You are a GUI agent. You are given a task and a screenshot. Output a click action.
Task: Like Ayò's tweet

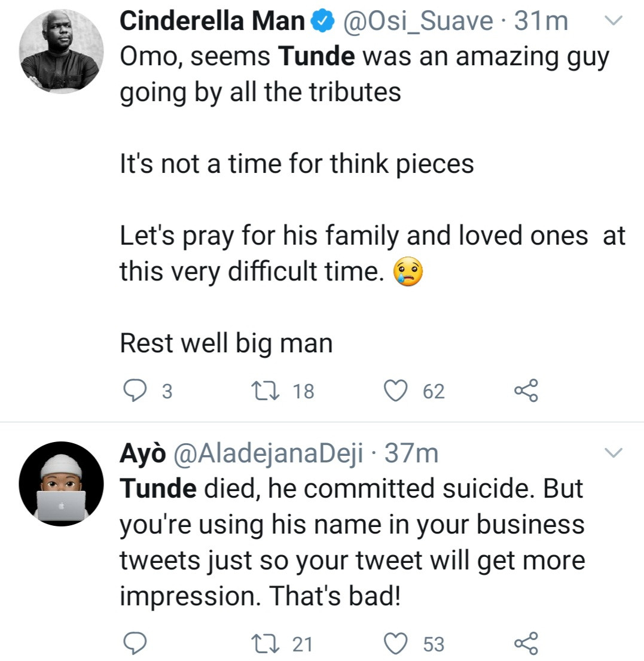click(x=393, y=644)
